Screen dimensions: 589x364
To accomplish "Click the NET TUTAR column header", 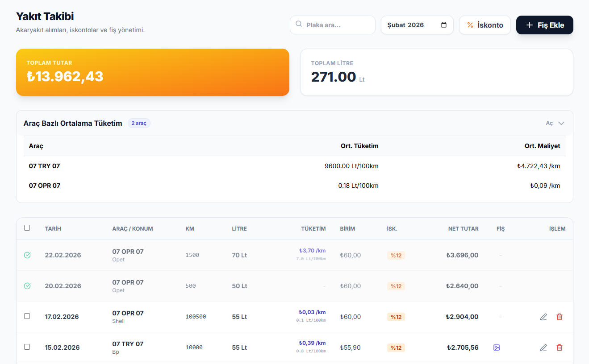I will 463,229.
